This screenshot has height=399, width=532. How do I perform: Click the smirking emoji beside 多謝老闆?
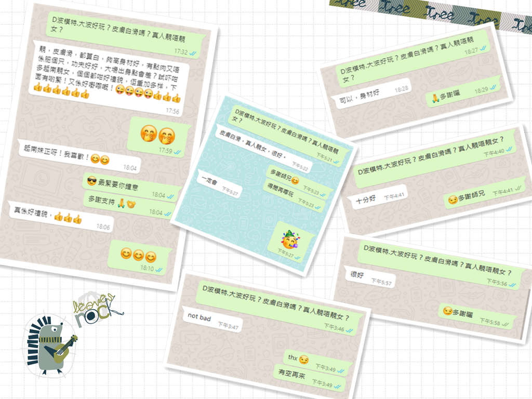pos(448,311)
